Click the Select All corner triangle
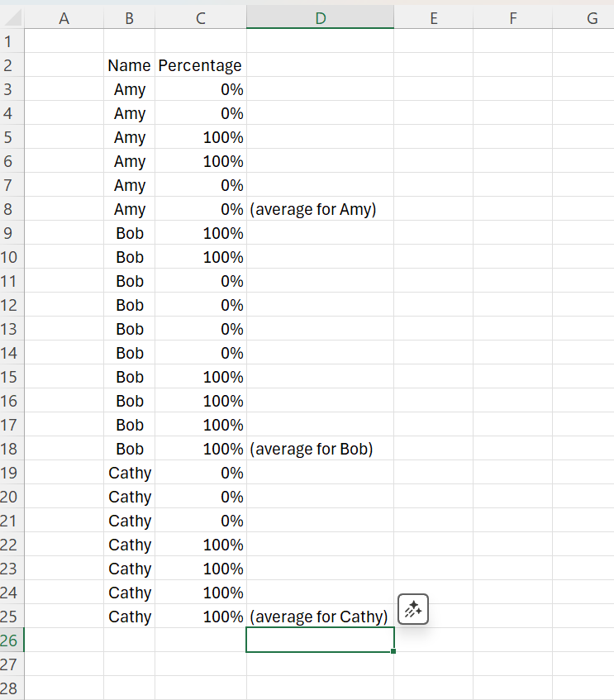The width and height of the screenshot is (614, 700). point(13,18)
